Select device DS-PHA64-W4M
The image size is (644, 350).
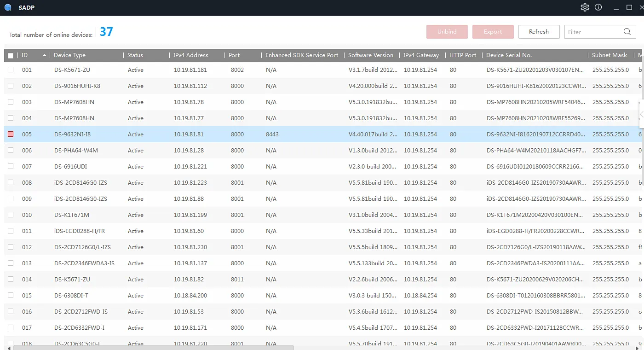pos(76,151)
